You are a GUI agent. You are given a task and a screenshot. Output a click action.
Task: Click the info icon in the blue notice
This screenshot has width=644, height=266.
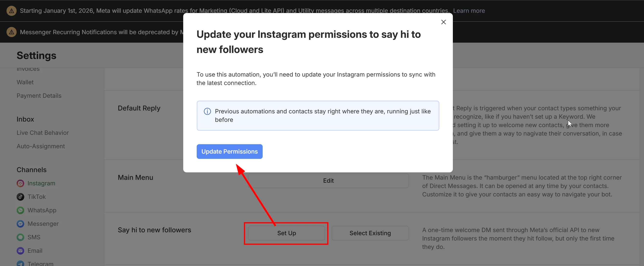(x=207, y=111)
